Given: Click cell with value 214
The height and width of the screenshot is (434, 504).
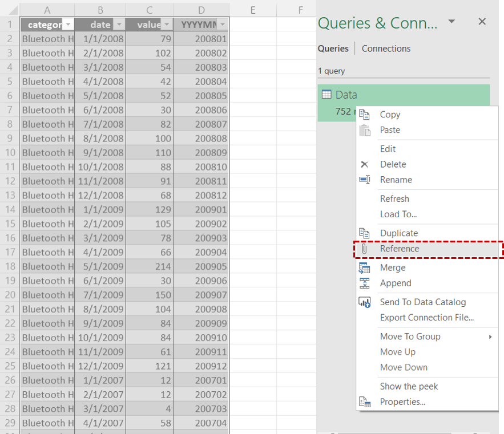Looking at the screenshot, I should click(x=150, y=266).
